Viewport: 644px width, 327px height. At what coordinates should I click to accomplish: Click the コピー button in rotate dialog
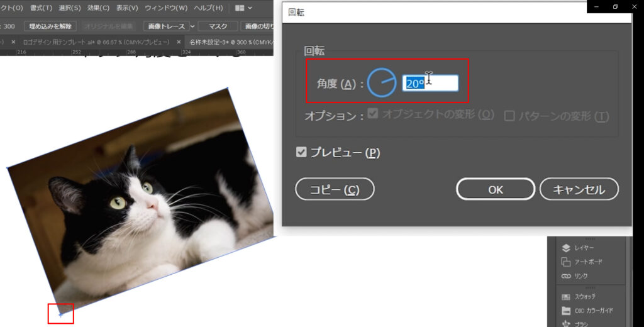pos(335,189)
